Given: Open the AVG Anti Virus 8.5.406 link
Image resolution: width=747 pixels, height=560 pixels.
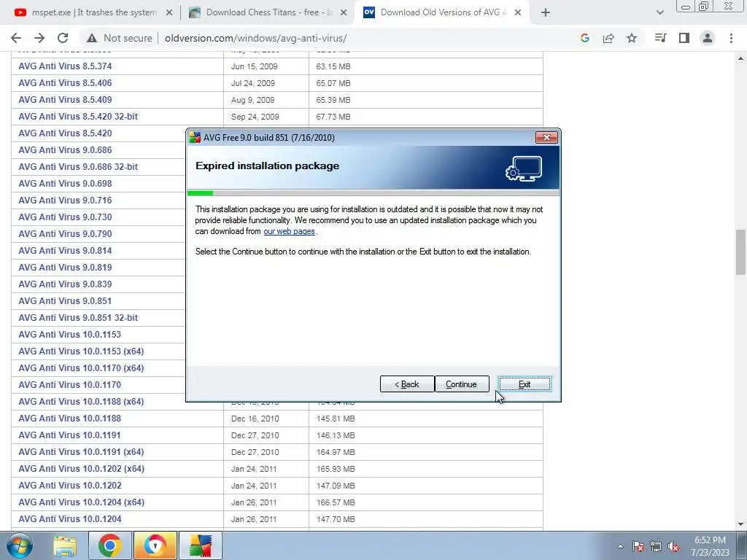Looking at the screenshot, I should (x=65, y=83).
